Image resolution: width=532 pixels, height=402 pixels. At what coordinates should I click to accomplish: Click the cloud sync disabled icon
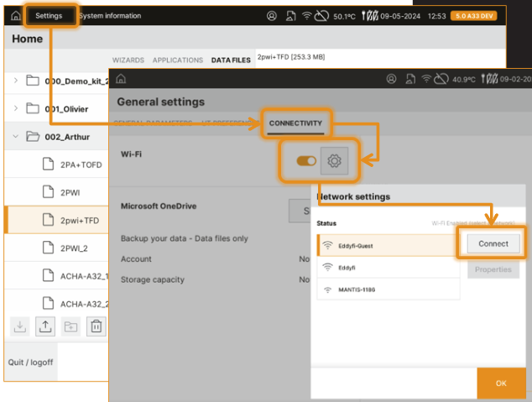pos(324,16)
